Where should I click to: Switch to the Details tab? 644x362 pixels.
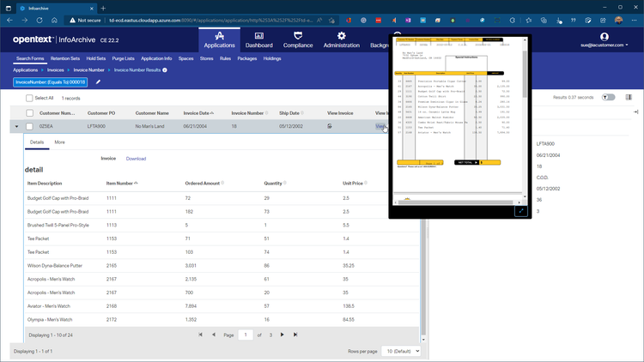coord(37,142)
